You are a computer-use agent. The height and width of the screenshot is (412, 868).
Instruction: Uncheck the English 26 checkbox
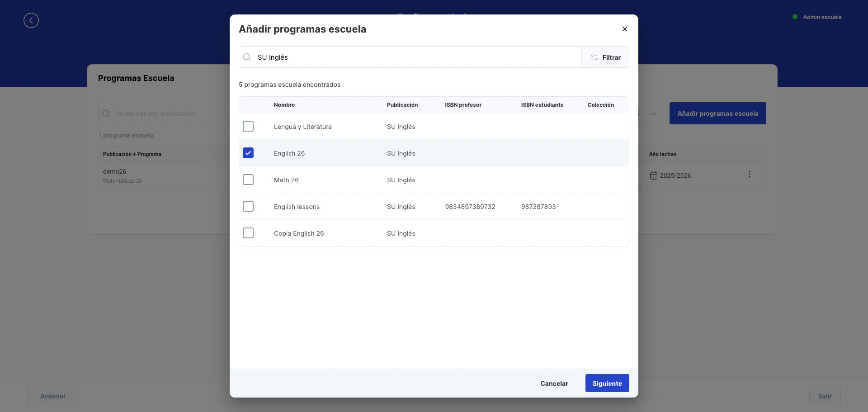[248, 153]
